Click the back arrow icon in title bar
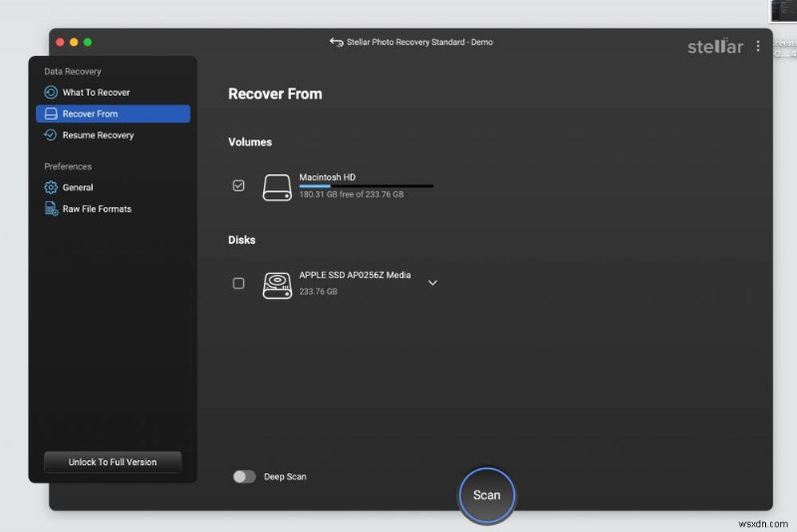Image resolution: width=797 pixels, height=532 pixels. 336,42
